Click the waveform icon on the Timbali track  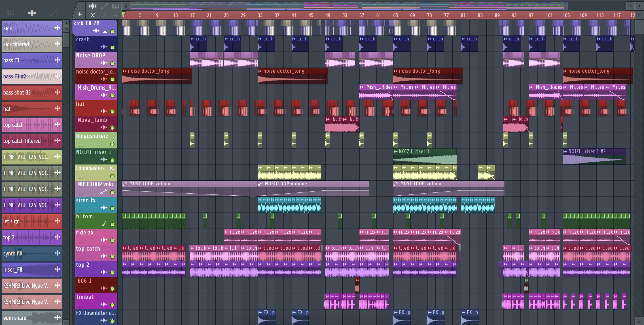(104, 304)
